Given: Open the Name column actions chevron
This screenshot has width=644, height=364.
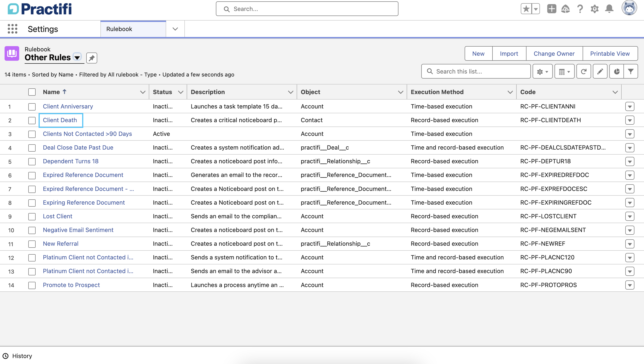Looking at the screenshot, I should click(x=143, y=92).
